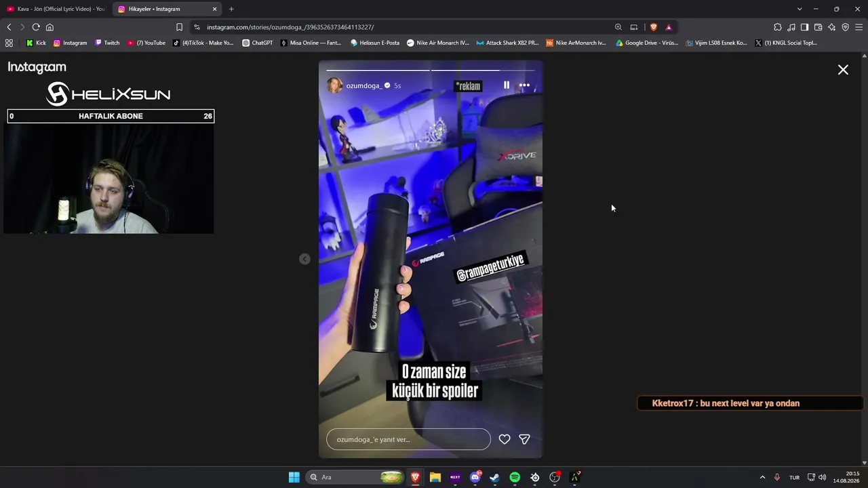This screenshot has height=488, width=868.
Task: Go to the previous story with left arrow
Action: tap(304, 259)
